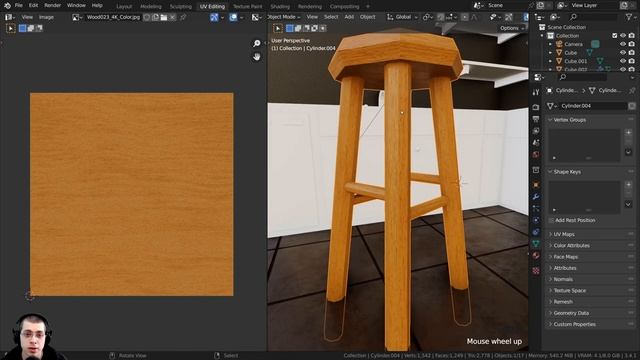Viewport: 640px width, 360px height.
Task: Hide the Camera in viewport
Action: 623,44
